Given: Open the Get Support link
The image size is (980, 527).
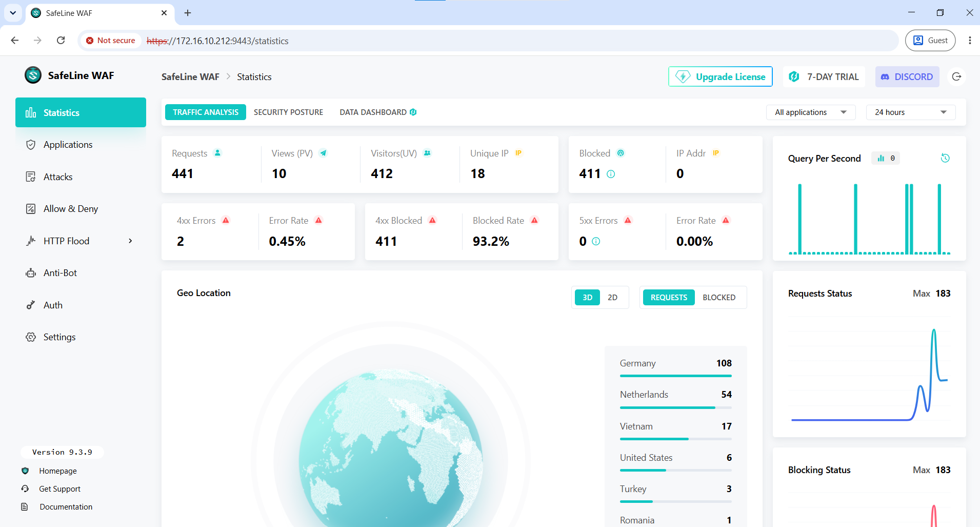Looking at the screenshot, I should (x=60, y=489).
